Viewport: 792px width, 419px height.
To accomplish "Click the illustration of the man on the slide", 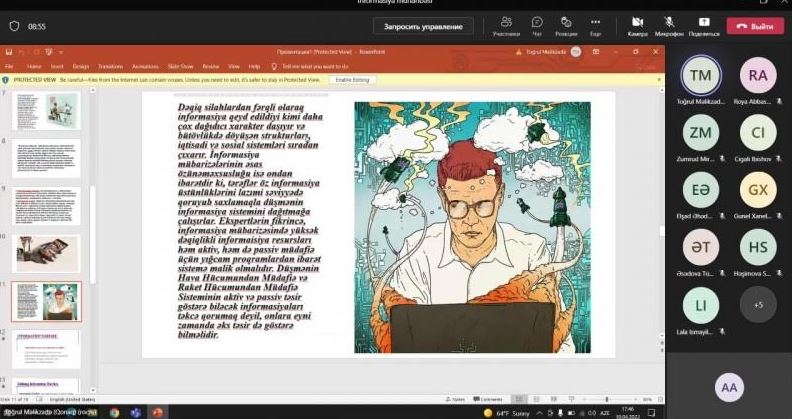I will (x=472, y=227).
